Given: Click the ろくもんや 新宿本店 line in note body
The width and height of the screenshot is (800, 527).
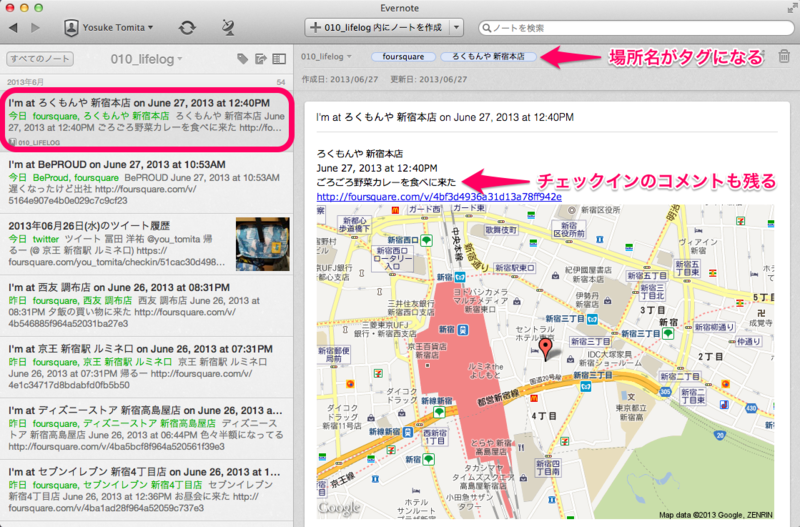Looking at the screenshot, I should click(x=360, y=154).
